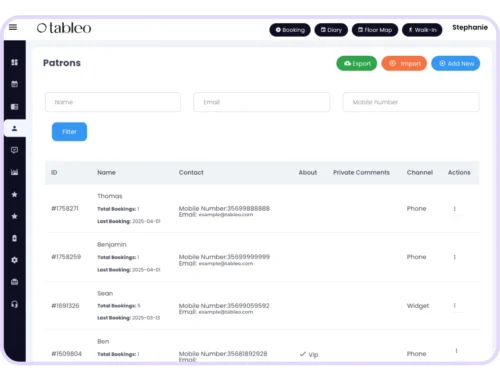Select patron ID #1758259
This screenshot has width=500, height=383.
tap(66, 257)
